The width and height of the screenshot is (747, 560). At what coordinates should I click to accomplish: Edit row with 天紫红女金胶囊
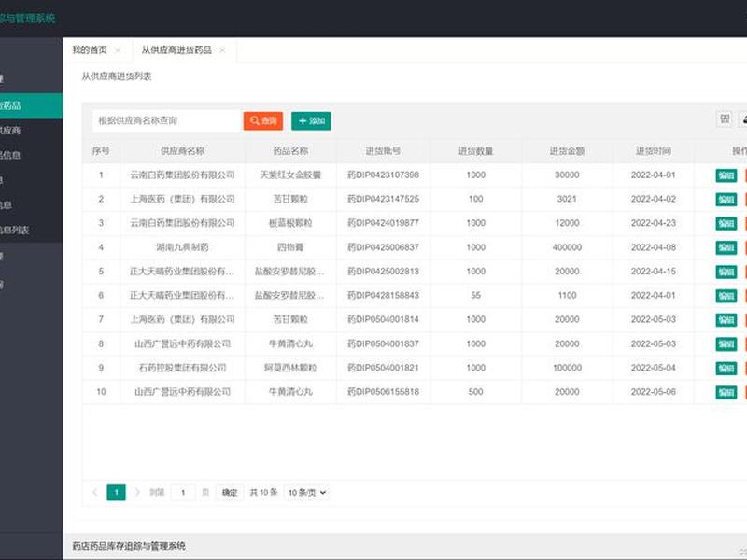click(726, 175)
